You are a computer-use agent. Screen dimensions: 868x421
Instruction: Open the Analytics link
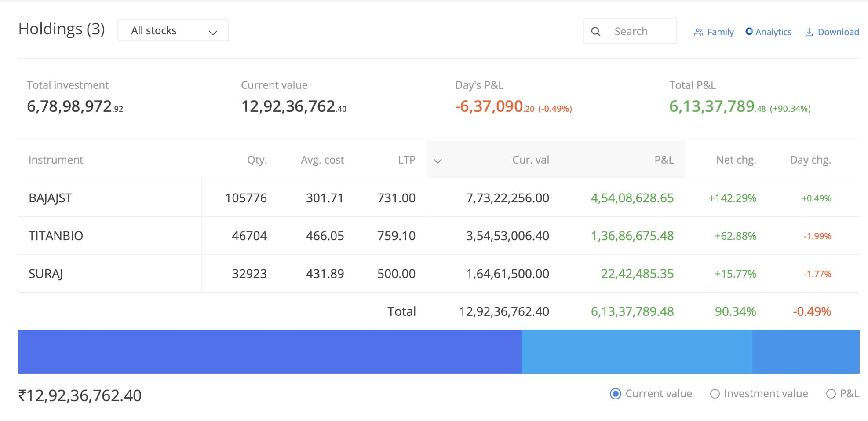(773, 32)
